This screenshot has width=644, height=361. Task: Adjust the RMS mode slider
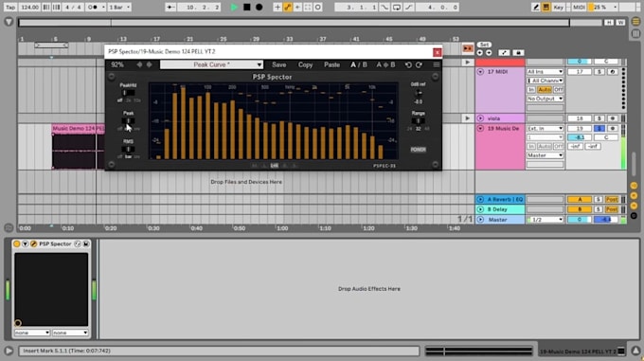(128, 149)
